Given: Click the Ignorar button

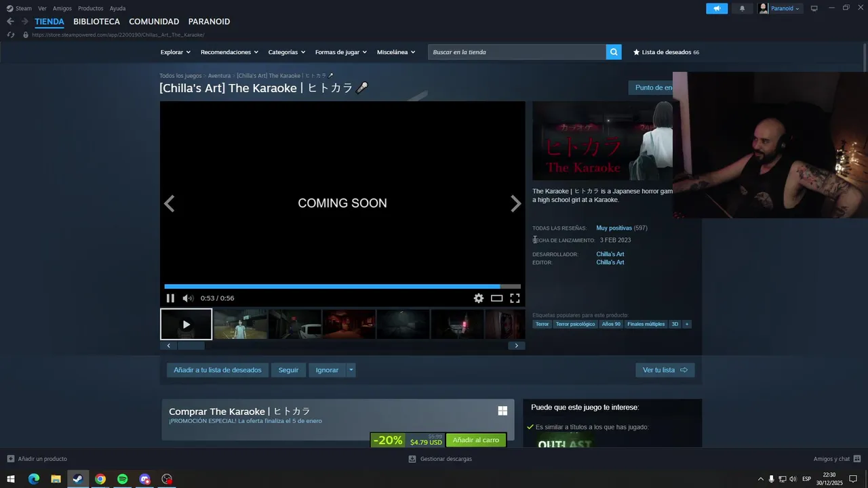Looking at the screenshot, I should click(x=327, y=370).
